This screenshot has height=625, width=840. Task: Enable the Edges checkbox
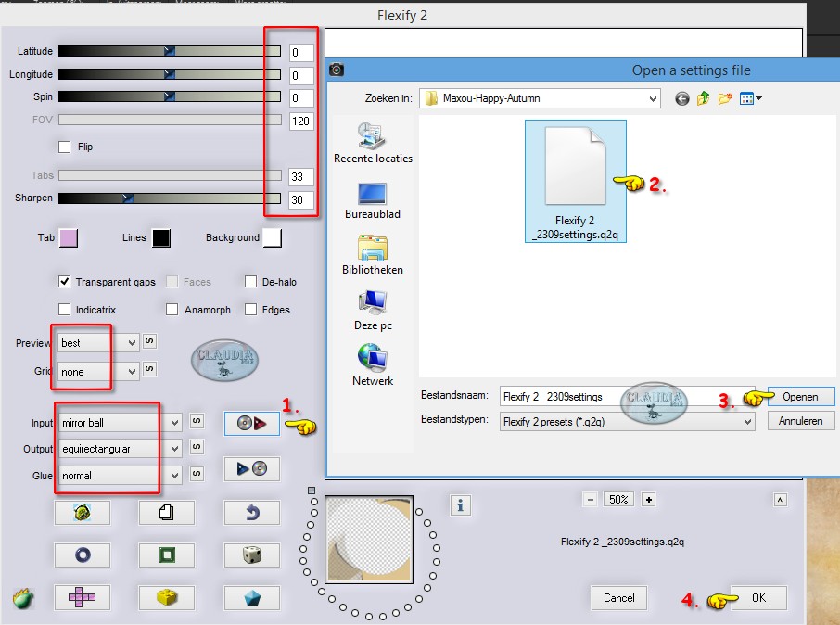tap(250, 310)
